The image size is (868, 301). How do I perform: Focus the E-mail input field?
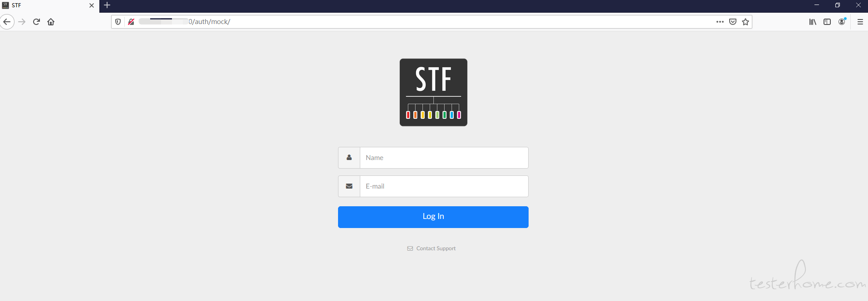tap(444, 186)
